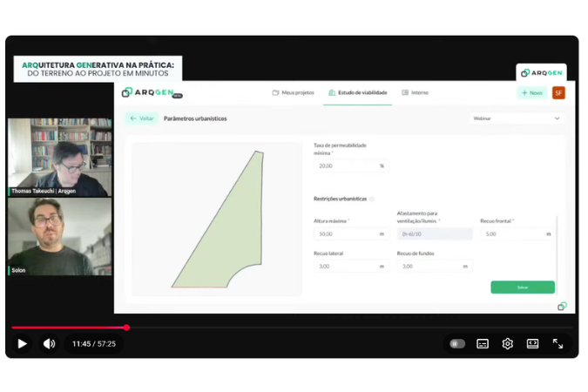Open the SF user avatar

point(558,92)
